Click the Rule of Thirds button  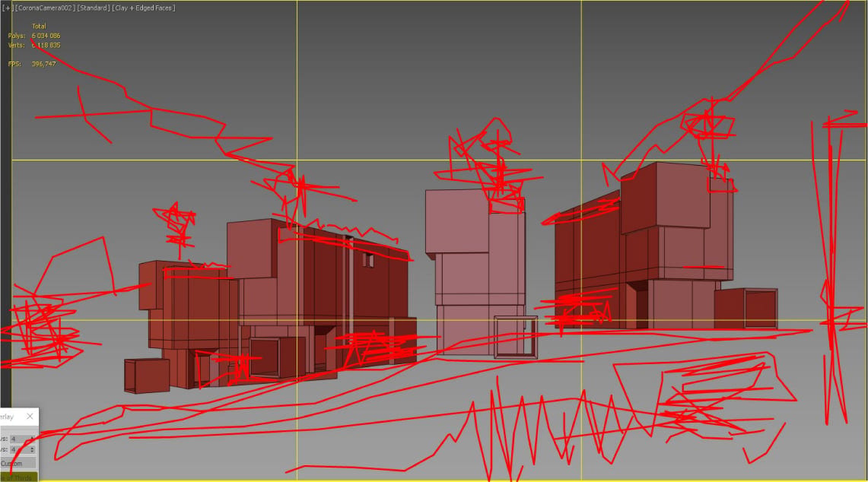[x=19, y=477]
